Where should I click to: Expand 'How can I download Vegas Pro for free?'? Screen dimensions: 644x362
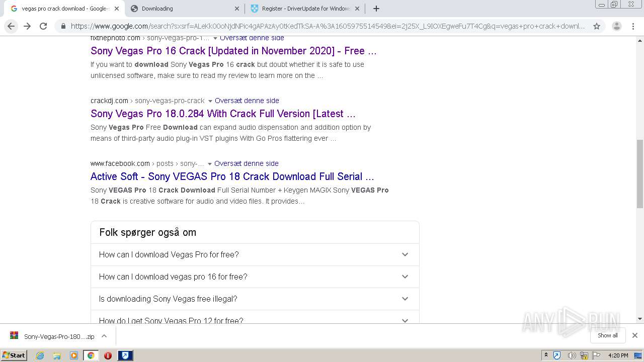point(255,254)
